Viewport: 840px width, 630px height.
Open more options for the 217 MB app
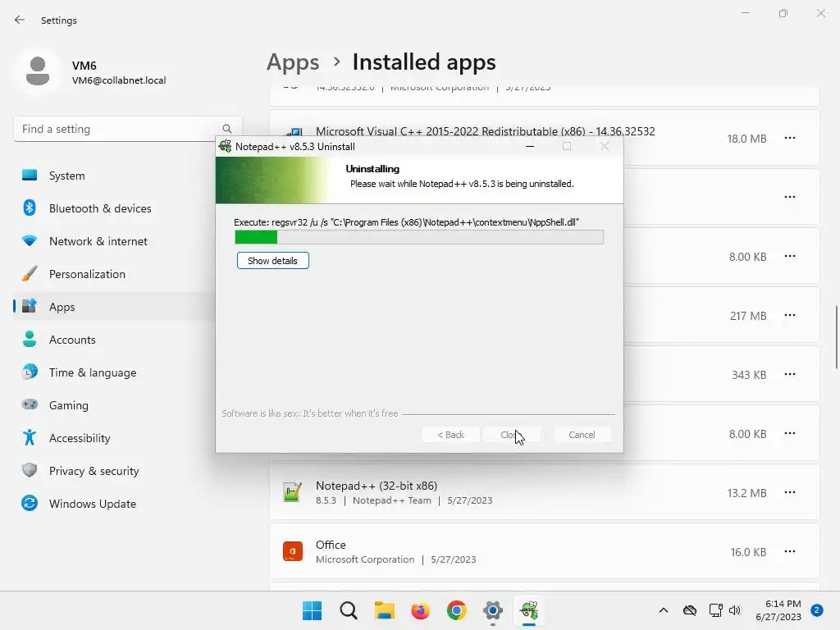[x=790, y=316]
